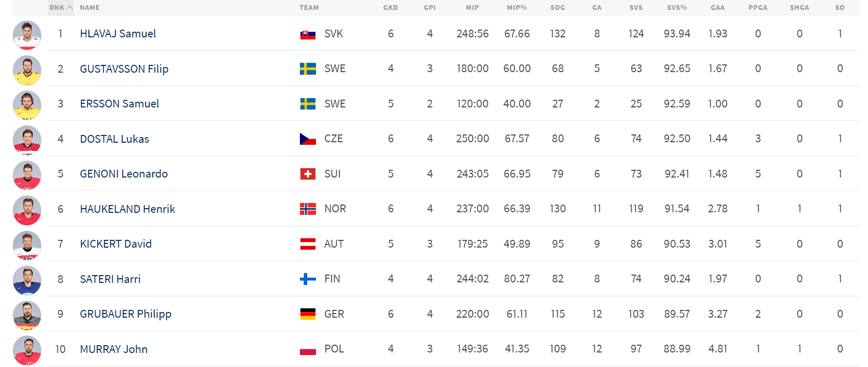Sort goalies by SVS% column header

677,8
